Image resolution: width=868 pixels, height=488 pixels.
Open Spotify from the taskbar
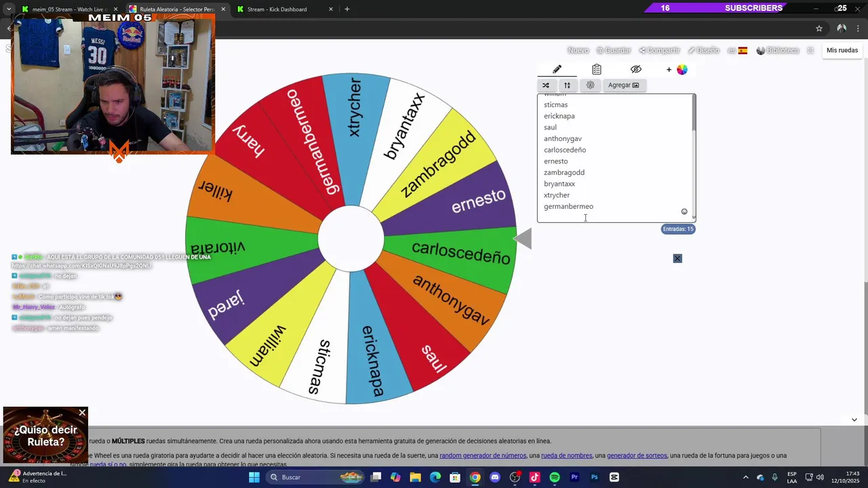(554, 477)
